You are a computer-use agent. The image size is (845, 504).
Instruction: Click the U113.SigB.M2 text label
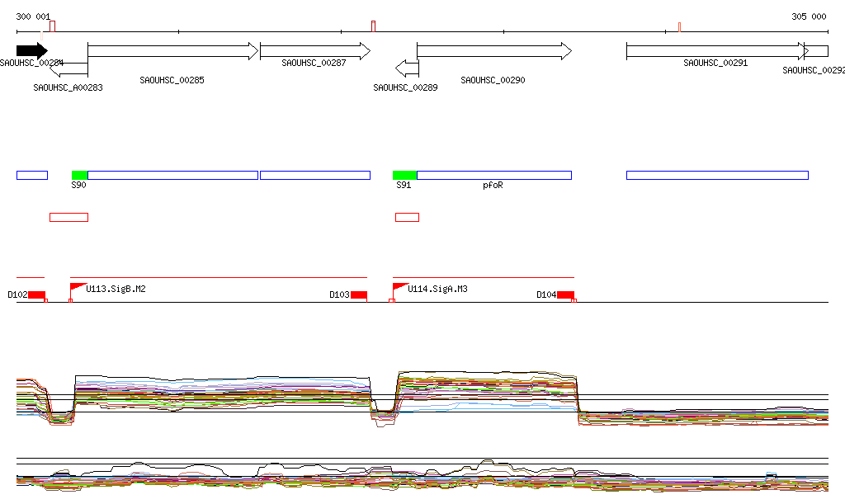click(116, 290)
